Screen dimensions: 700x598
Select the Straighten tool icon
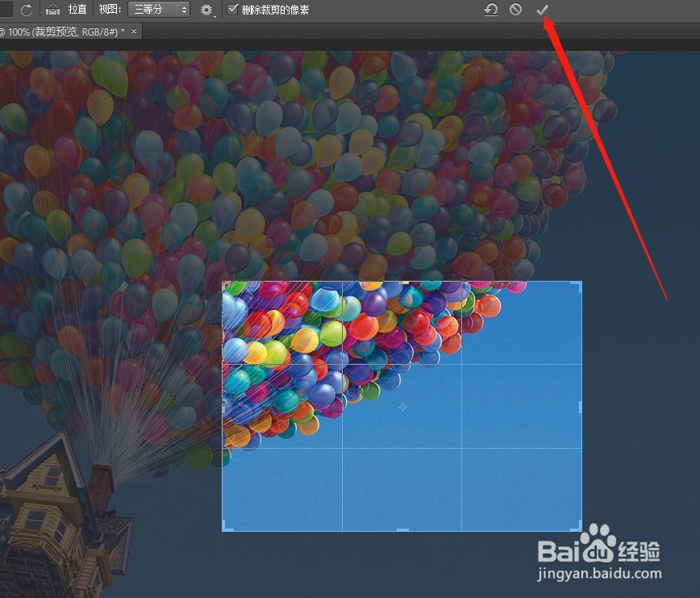click(52, 10)
